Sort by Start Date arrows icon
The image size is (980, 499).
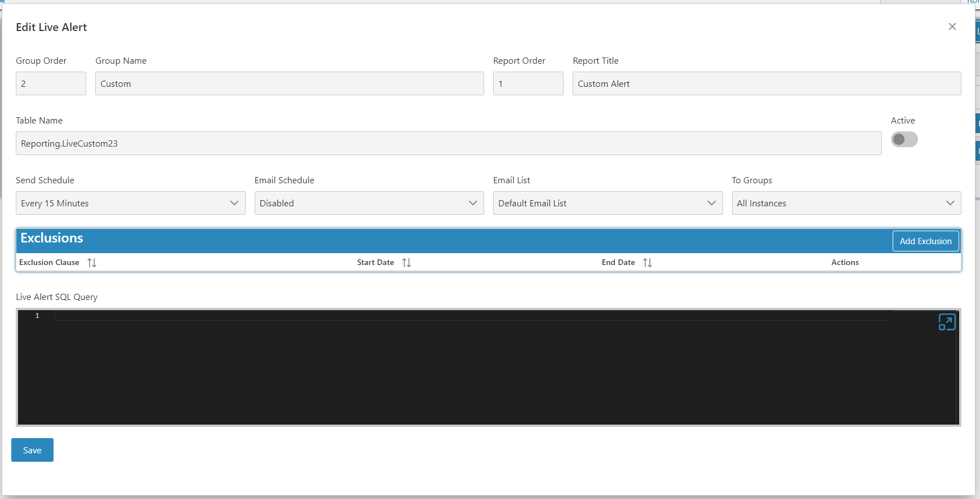406,263
